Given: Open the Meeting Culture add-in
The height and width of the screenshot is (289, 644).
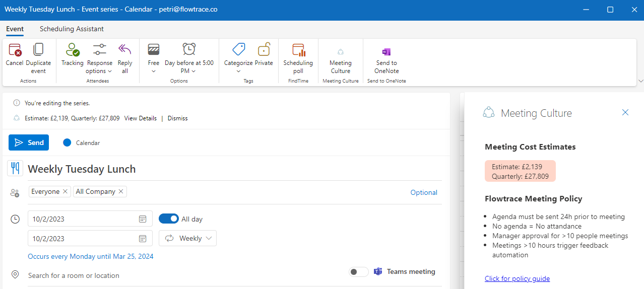Looking at the screenshot, I should coord(340,52).
